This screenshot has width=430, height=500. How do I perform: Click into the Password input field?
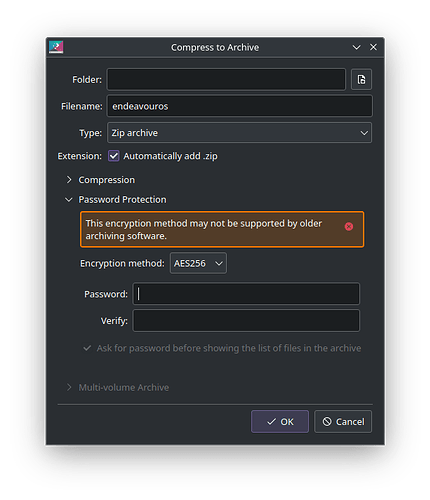(x=246, y=294)
